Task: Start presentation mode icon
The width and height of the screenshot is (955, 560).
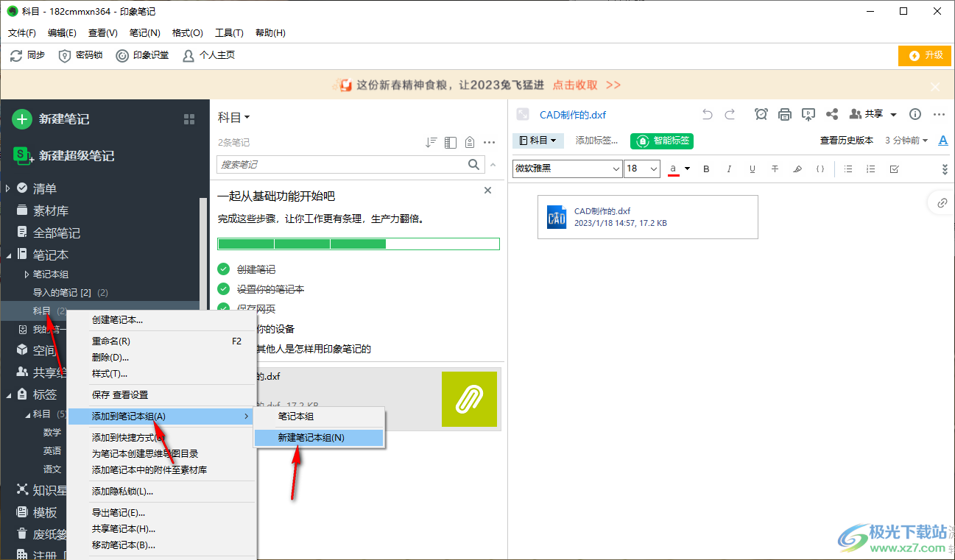Action: coord(808,114)
